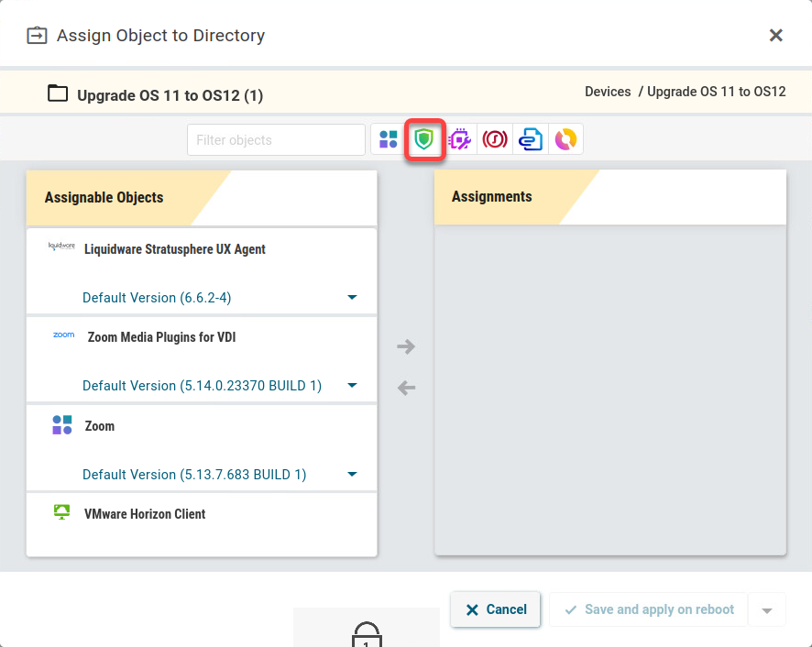812x647 pixels.
Task: Click the left arrow to unassign object
Action: point(406,389)
